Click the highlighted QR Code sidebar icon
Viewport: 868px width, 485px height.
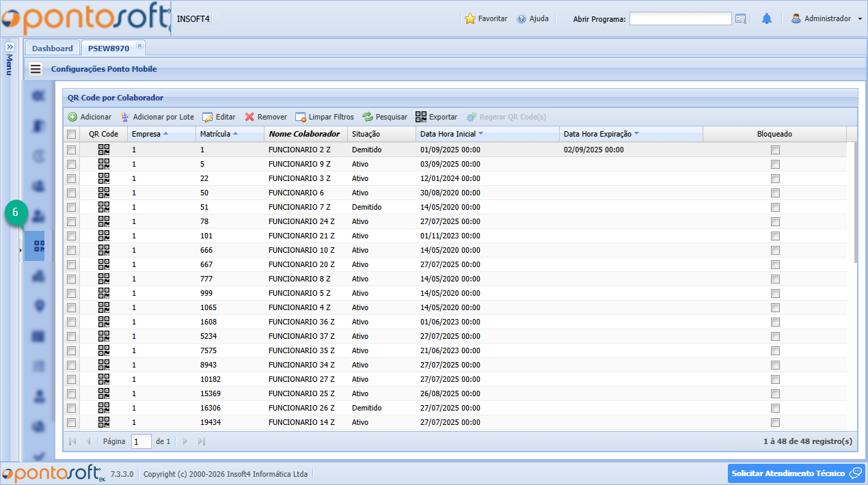pyautogui.click(x=34, y=245)
